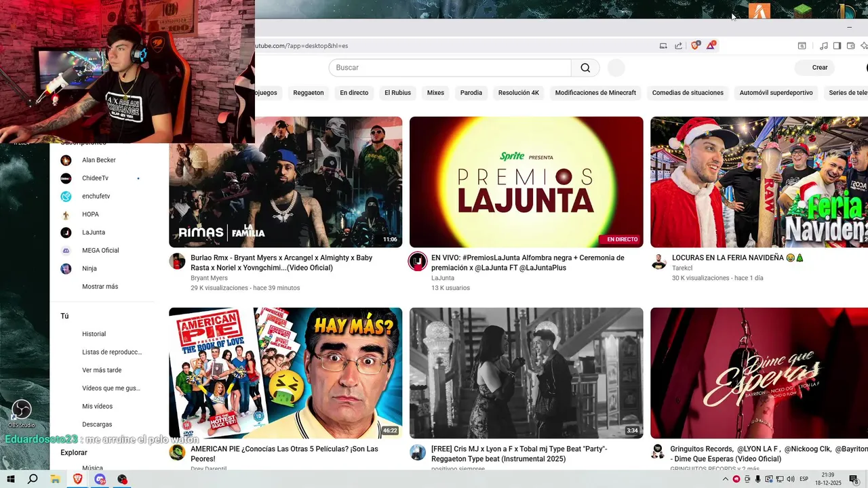Click the Windows Start button
Screen dimensions: 868x488
click(10, 479)
